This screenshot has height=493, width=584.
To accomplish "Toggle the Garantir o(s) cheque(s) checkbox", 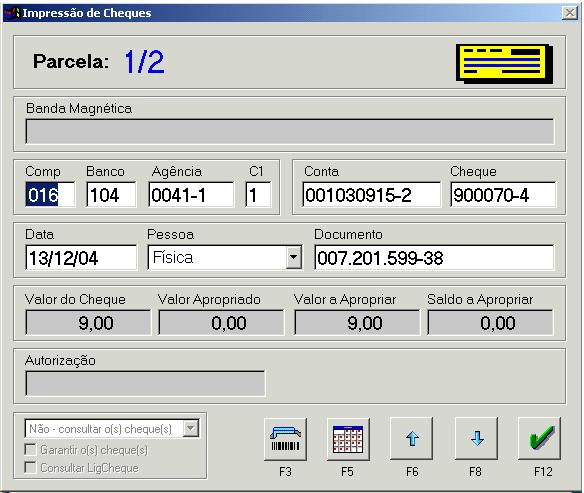I will (30, 449).
